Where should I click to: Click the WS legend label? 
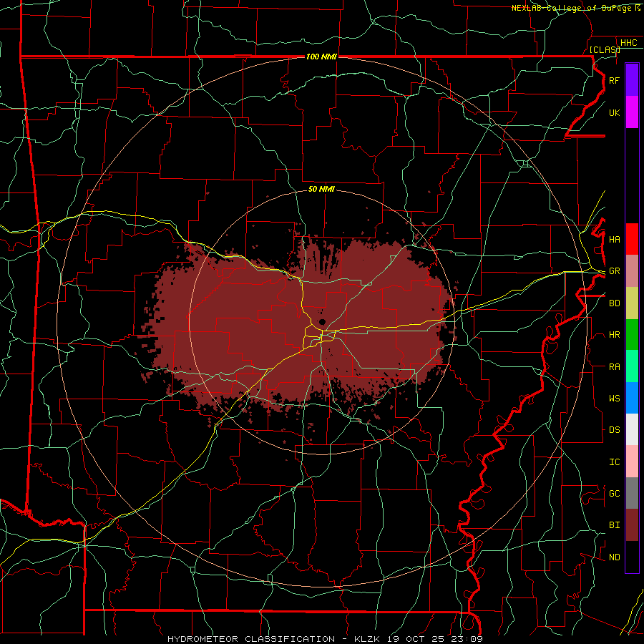tap(614, 399)
